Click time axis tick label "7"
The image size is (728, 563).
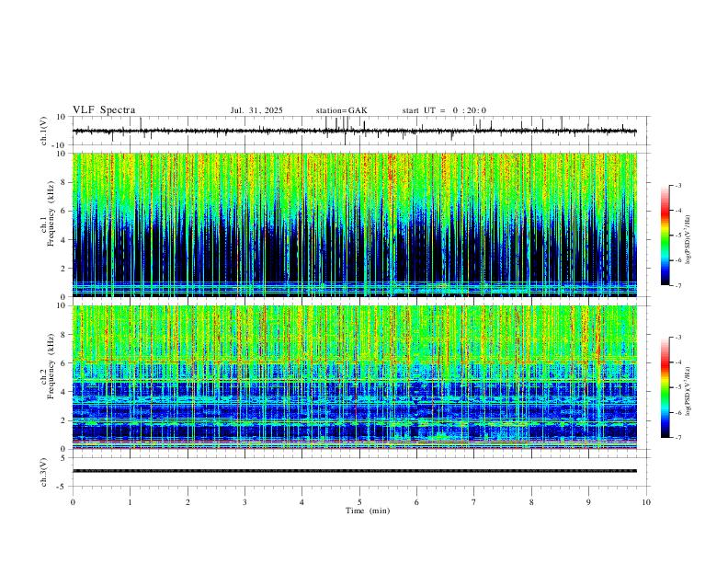pos(474,502)
